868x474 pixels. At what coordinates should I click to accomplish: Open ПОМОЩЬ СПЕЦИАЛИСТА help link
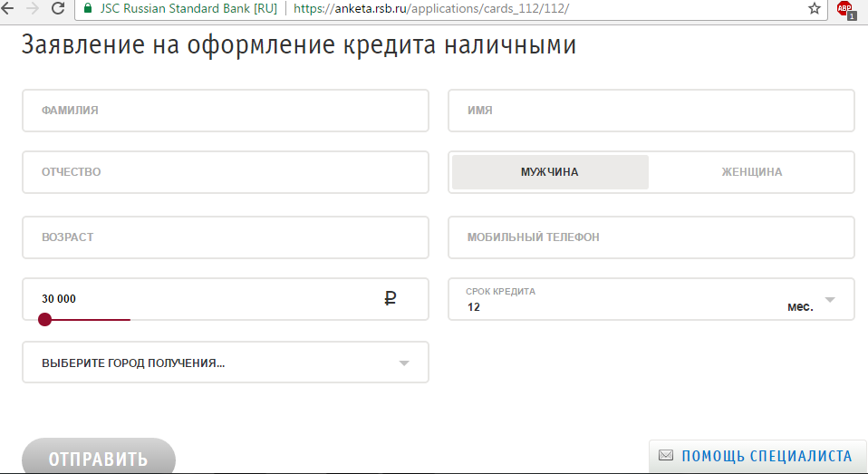coord(767,456)
